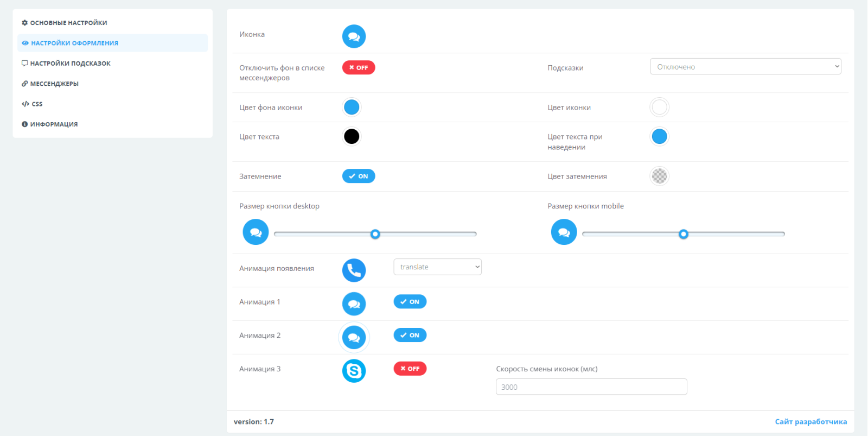Click the Размер кнопки mobile slider handle
Viewport: 868px width, 436px height.
(684, 234)
